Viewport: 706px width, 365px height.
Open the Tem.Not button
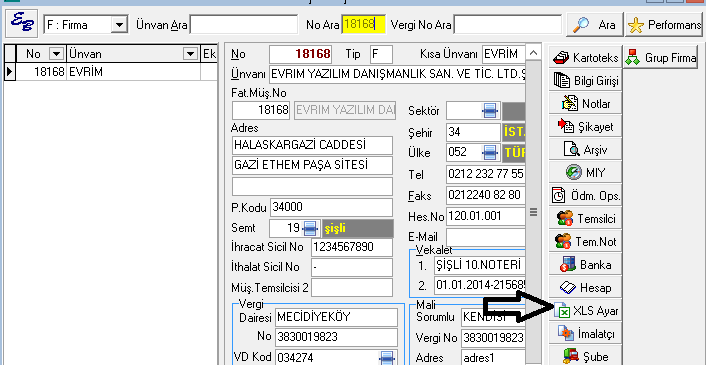(585, 241)
